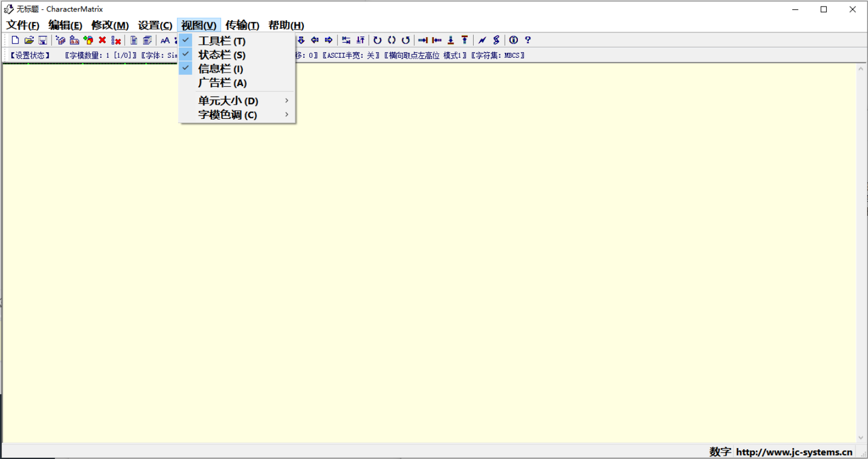The height and width of the screenshot is (459, 868).
Task: Rotate clockwise using the toolbar icon
Action: click(x=377, y=40)
